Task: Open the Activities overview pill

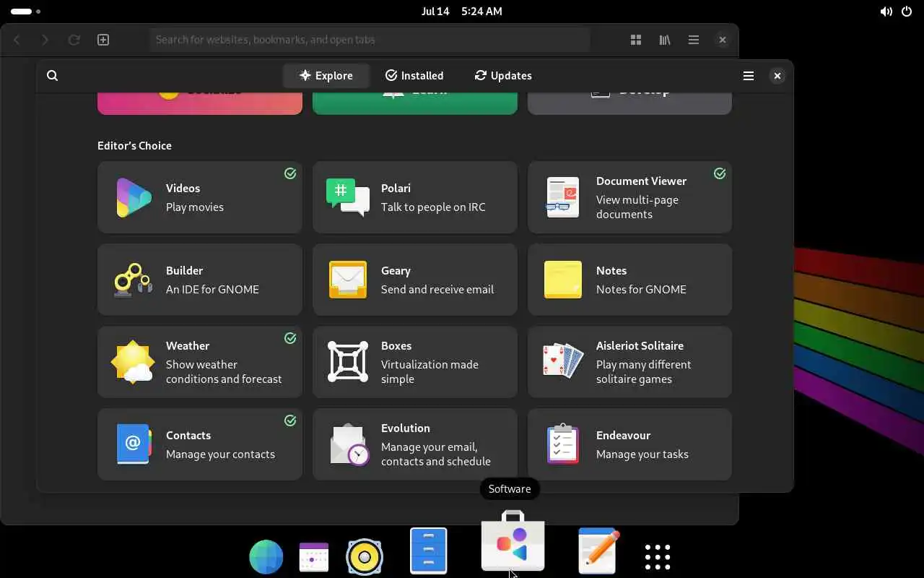Action: coord(26,12)
